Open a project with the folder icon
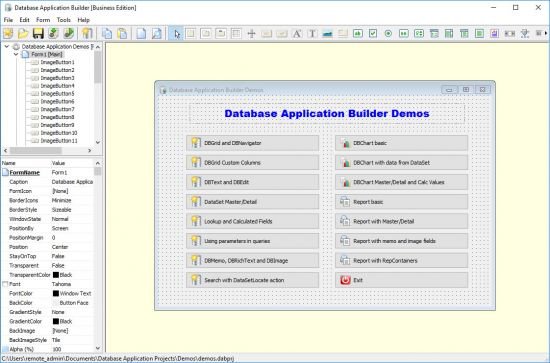Image resolution: width=550 pixels, height=363 pixels. [23, 34]
